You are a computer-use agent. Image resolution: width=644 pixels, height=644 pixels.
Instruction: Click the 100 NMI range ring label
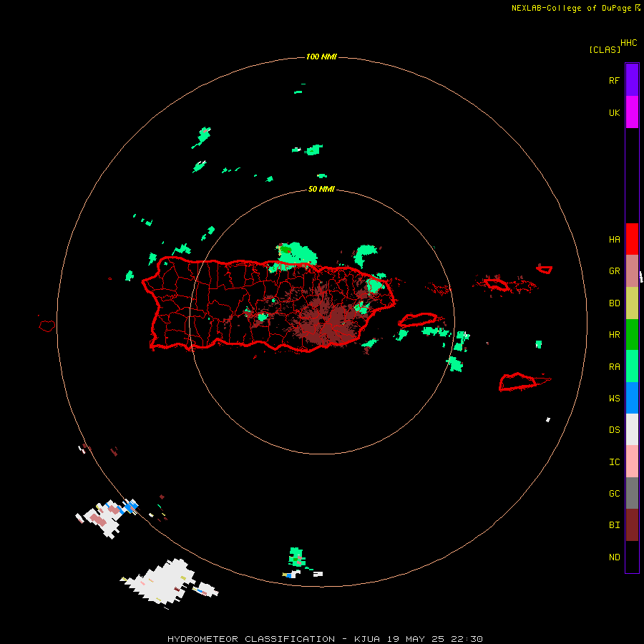[321, 57]
